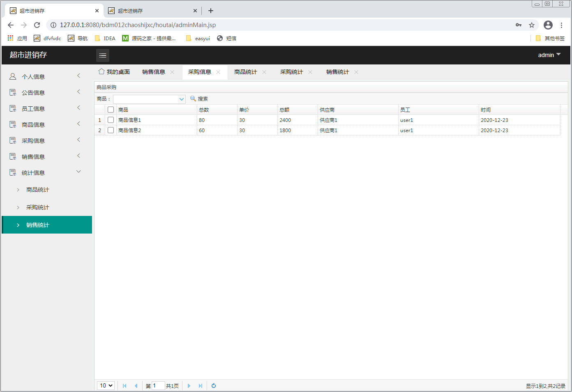Check the select-all checkbox in table header
This screenshot has width=572, height=392.
(111, 110)
